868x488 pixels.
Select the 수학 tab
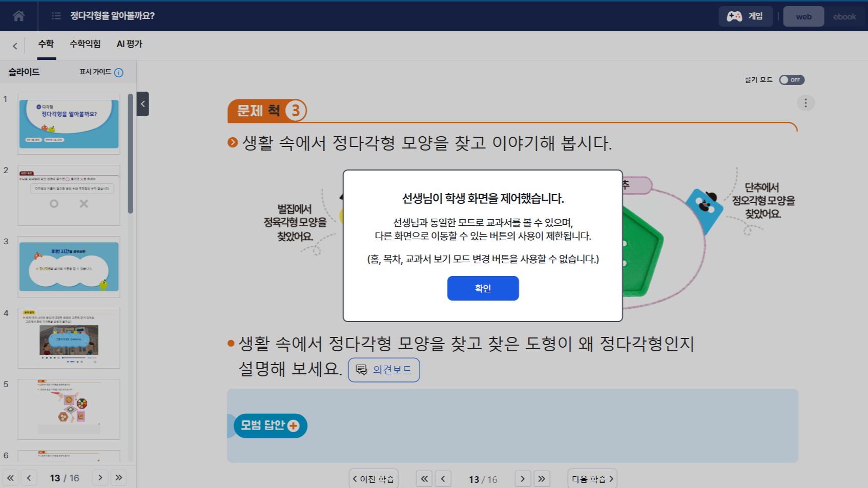tap(46, 44)
